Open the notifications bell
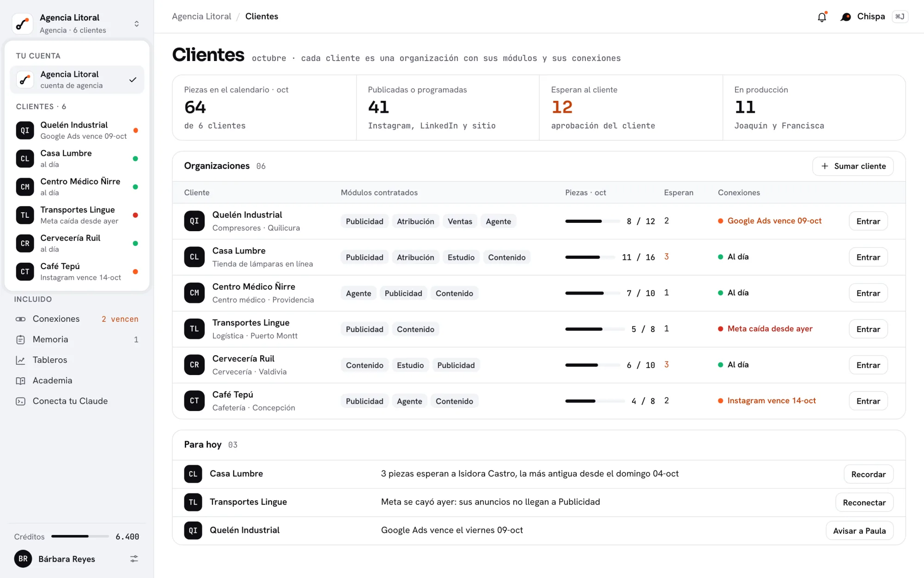924x578 pixels. click(x=822, y=17)
